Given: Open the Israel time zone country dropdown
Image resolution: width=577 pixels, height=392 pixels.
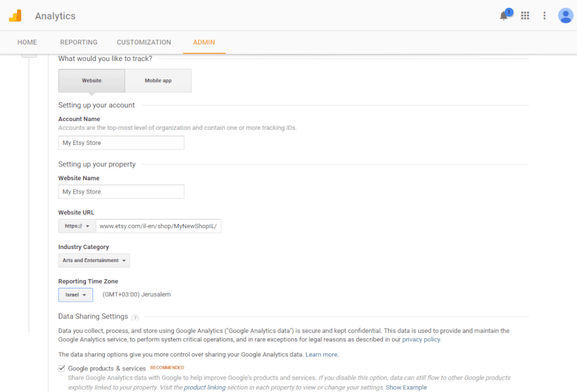Looking at the screenshot, I should coord(75,295).
